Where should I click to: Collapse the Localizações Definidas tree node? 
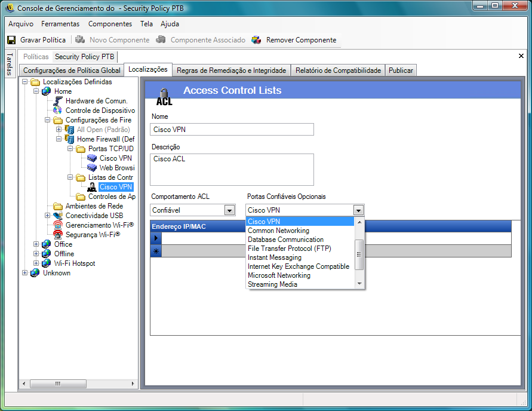click(x=24, y=82)
